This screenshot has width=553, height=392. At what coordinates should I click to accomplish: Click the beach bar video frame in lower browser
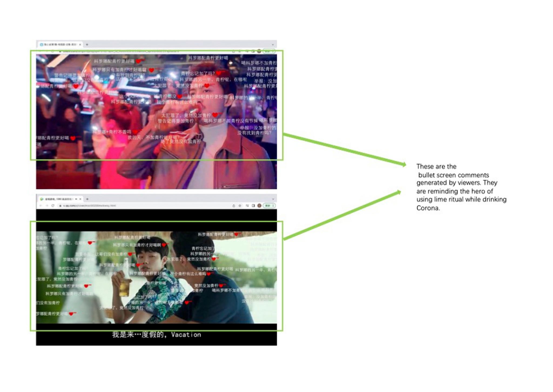[x=156, y=277]
